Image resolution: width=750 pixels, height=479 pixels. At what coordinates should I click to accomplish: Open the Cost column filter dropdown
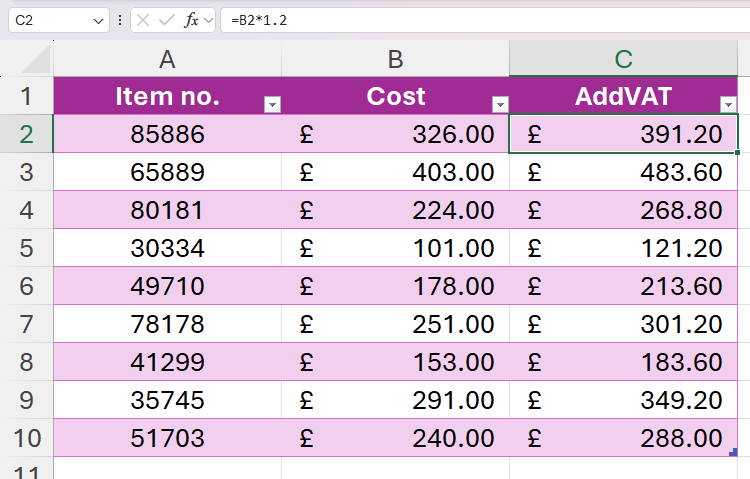499,104
